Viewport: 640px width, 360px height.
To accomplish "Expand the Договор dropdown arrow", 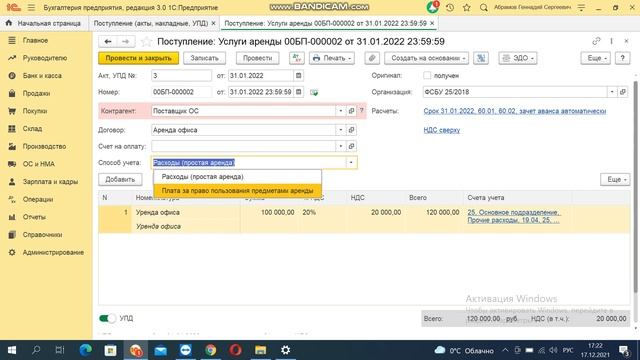I will click(x=341, y=130).
